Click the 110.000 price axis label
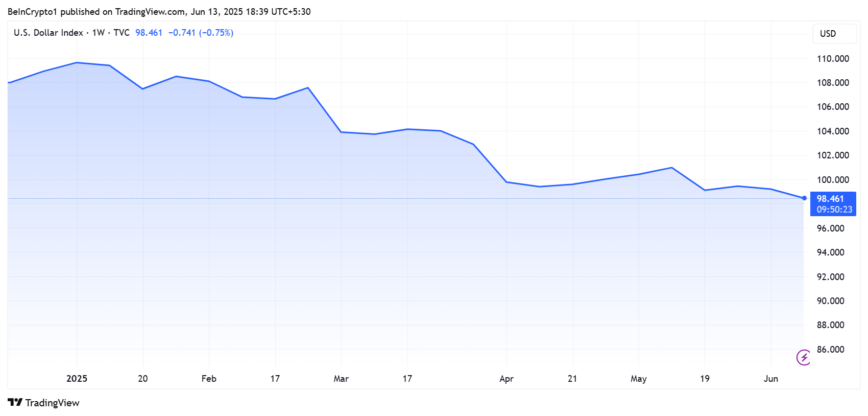This screenshot has width=868, height=416. (833, 59)
